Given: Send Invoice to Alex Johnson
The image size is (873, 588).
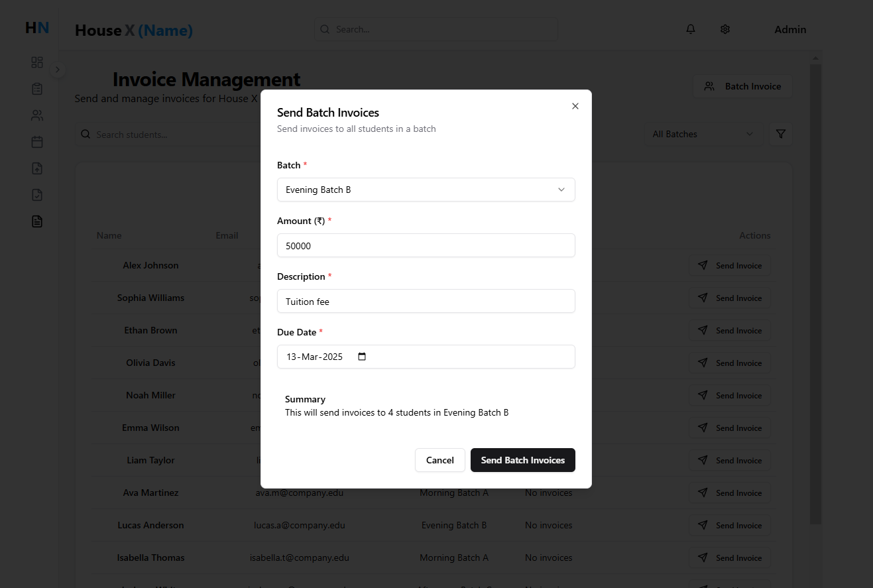Looking at the screenshot, I should (730, 266).
